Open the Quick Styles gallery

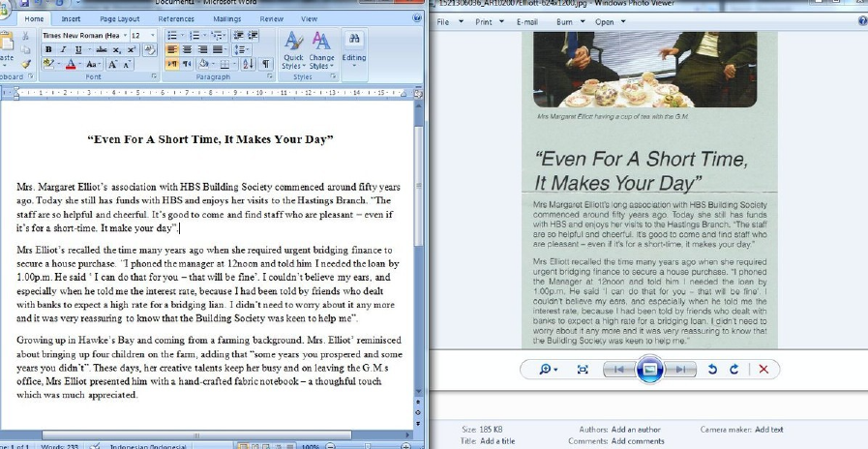tap(293, 51)
